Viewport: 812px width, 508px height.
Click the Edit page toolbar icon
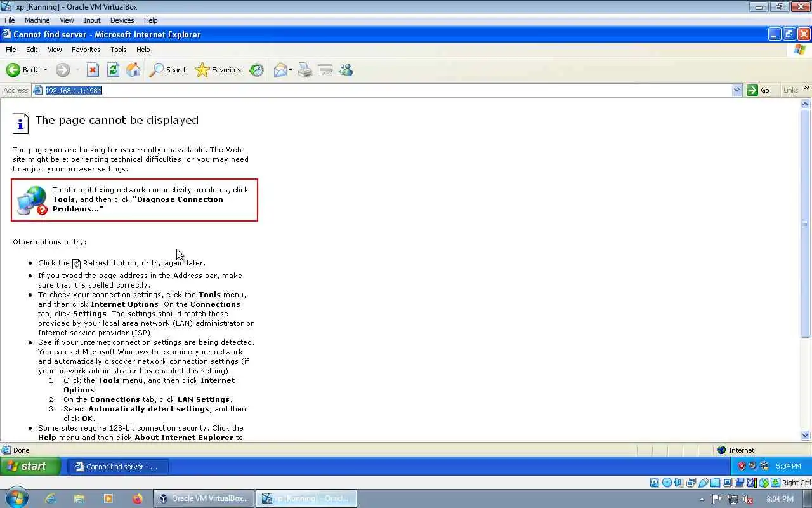[325, 70]
